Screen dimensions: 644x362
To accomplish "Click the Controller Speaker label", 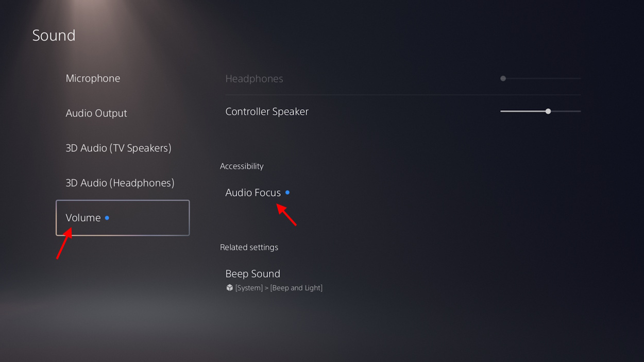I will tap(267, 111).
